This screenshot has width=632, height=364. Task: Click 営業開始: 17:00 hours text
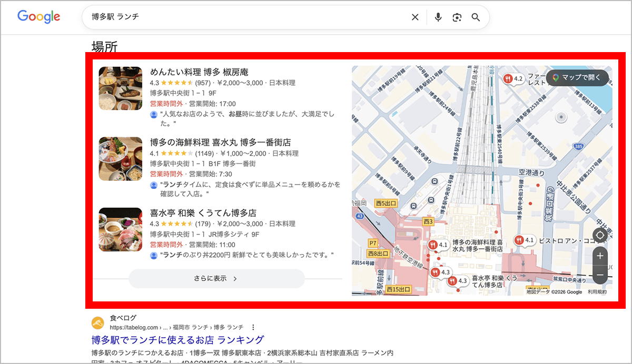click(x=212, y=104)
